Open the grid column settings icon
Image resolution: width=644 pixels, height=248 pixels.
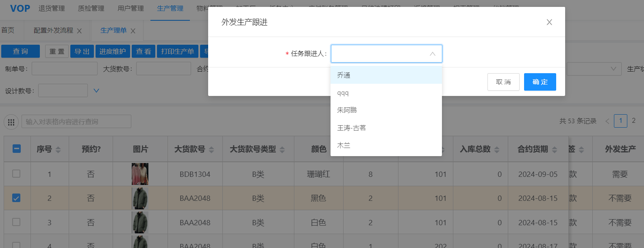[x=11, y=122]
